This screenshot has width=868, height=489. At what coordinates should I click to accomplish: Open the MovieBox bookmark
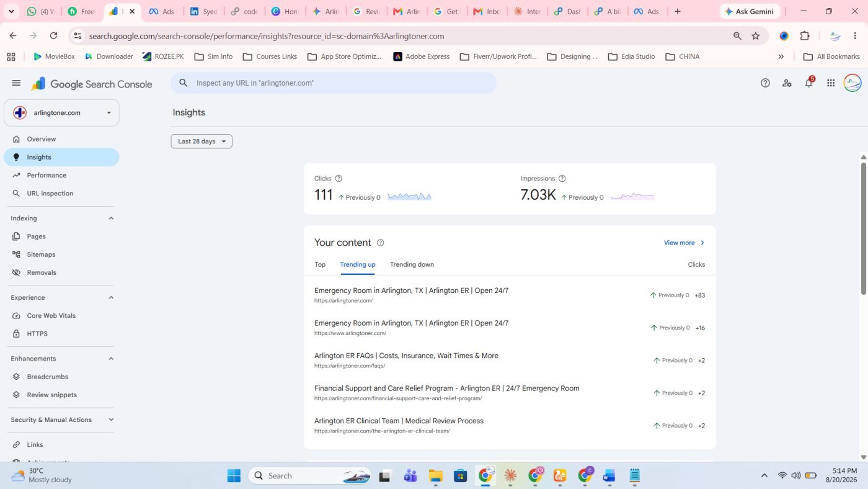(x=54, y=56)
